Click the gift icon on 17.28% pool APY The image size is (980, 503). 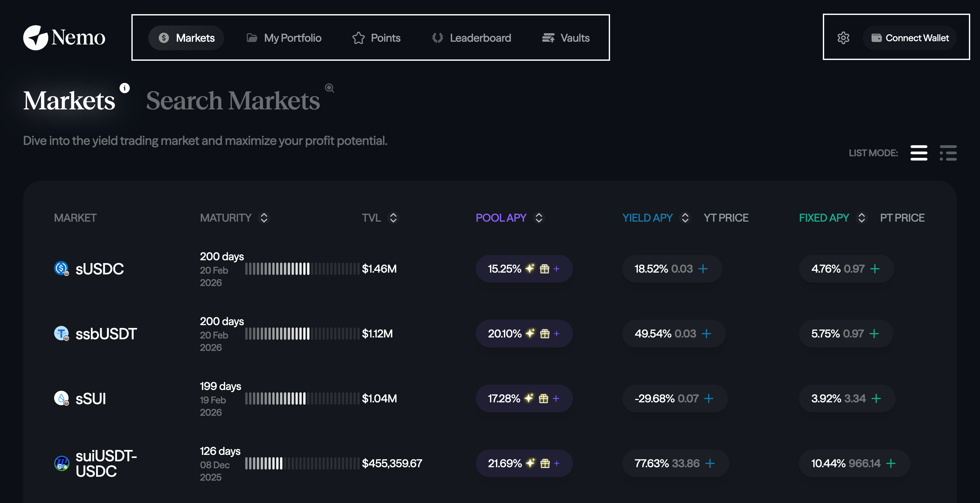point(544,398)
